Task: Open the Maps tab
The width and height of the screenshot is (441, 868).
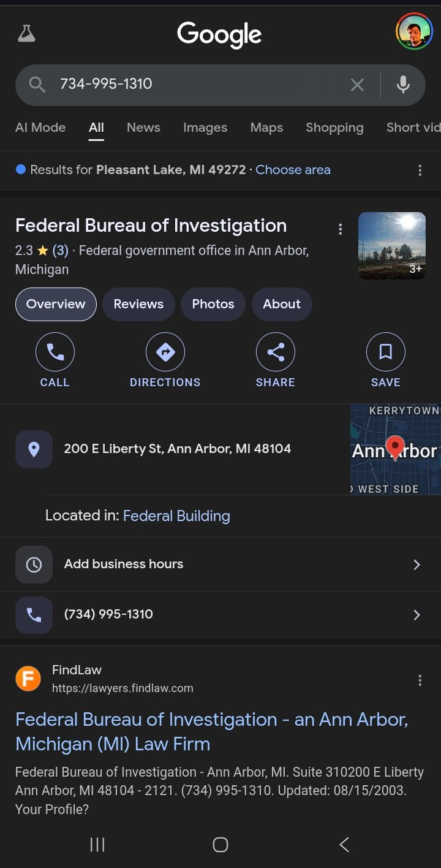Action: [x=266, y=128]
